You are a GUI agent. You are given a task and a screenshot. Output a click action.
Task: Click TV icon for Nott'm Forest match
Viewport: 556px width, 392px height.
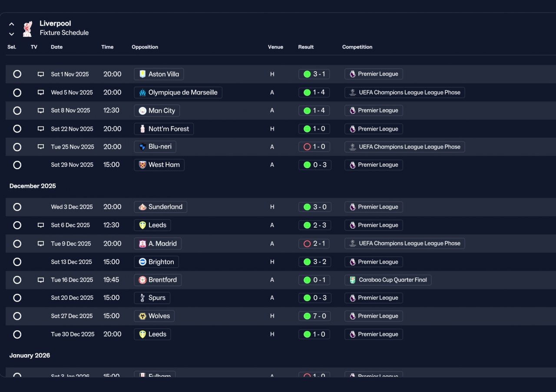(41, 129)
